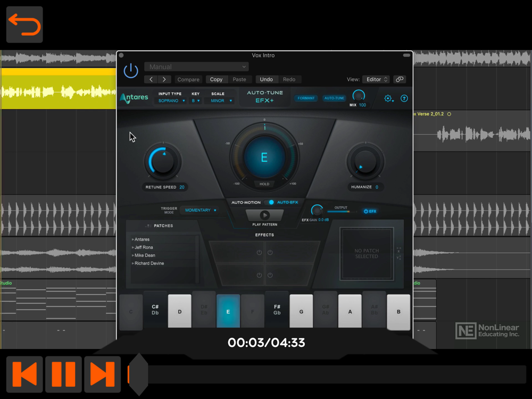
Task: Open the Trigger Mode Momentary dropdown
Action: pos(200,210)
